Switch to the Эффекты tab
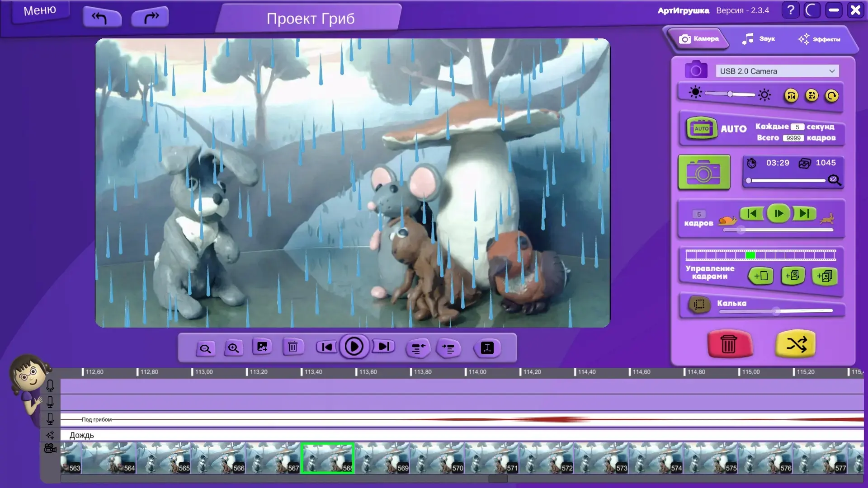 click(819, 39)
